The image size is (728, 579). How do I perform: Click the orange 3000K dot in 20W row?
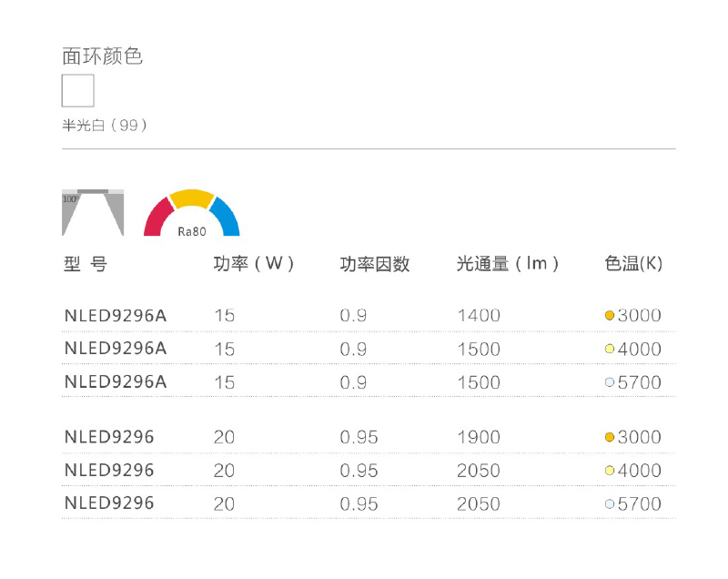(x=610, y=437)
